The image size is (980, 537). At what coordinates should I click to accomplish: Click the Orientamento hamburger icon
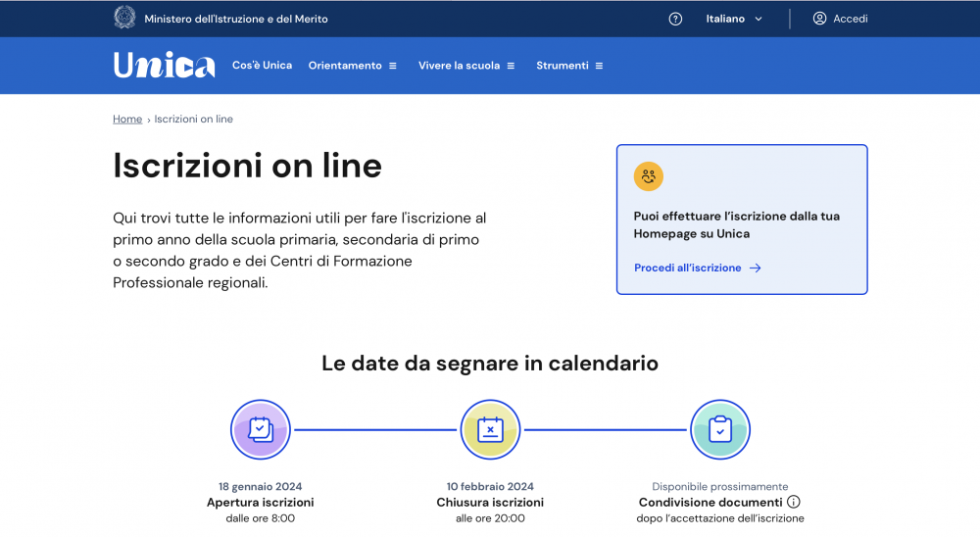coord(393,66)
